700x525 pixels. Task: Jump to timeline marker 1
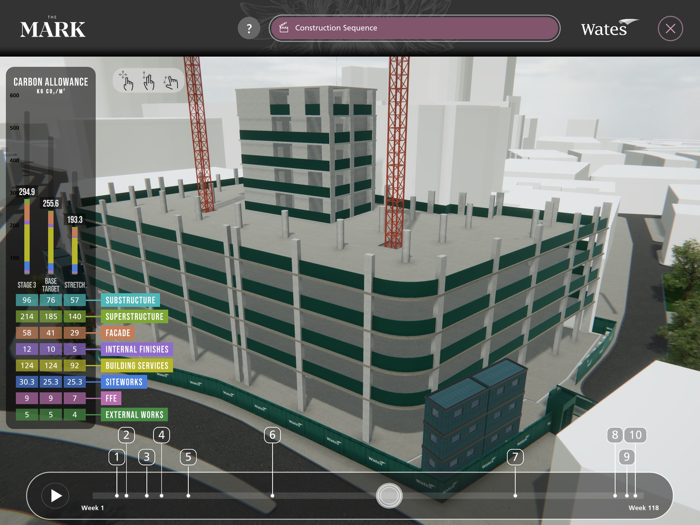click(117, 457)
